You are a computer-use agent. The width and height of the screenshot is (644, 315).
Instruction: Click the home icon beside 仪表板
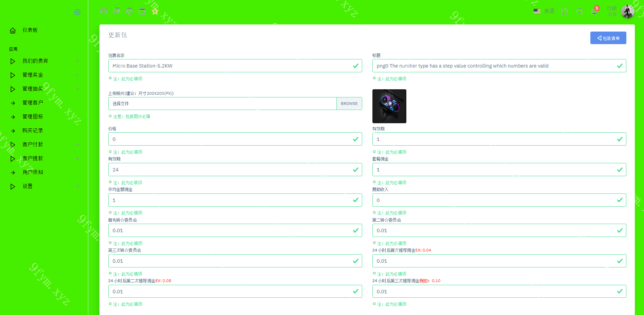pyautogui.click(x=13, y=31)
